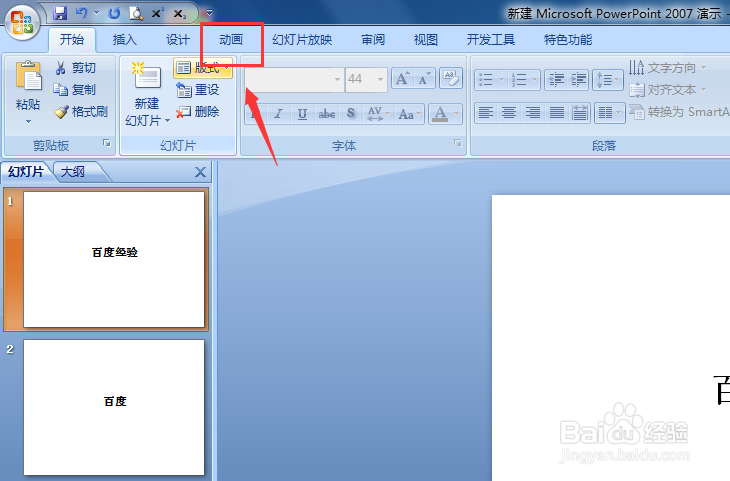Distribute text evenly
730x481 pixels.
(579, 113)
